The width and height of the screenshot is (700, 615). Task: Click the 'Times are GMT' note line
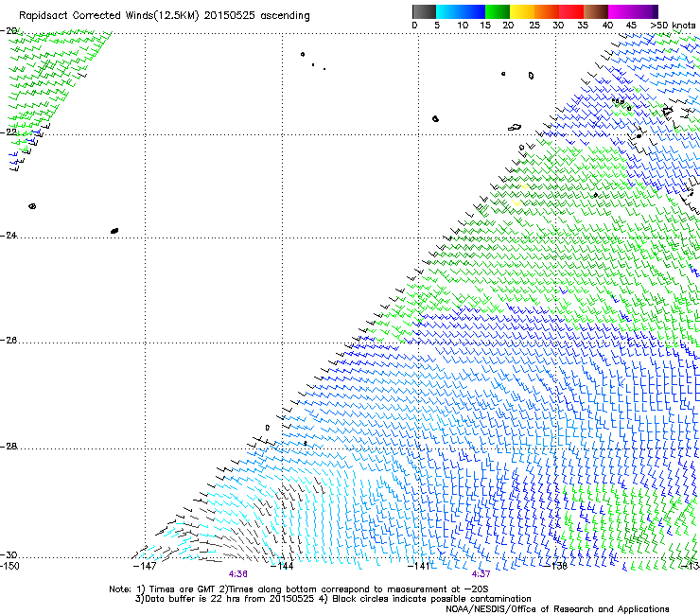tap(298, 589)
